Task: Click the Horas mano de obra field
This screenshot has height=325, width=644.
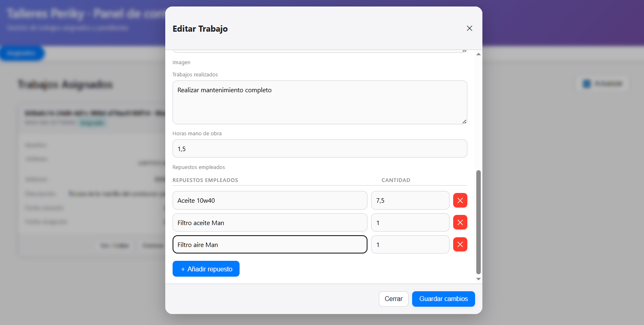Action: 320,149
